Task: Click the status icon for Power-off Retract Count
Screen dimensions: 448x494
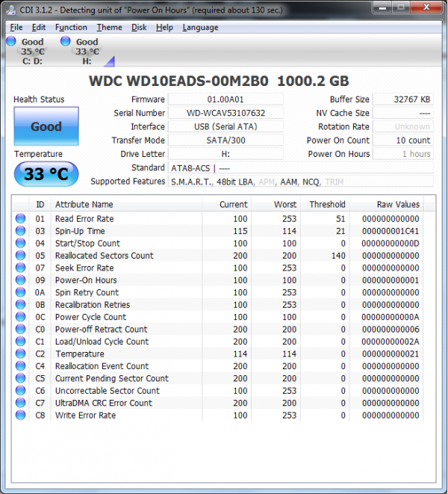Action: pyautogui.click(x=20, y=330)
